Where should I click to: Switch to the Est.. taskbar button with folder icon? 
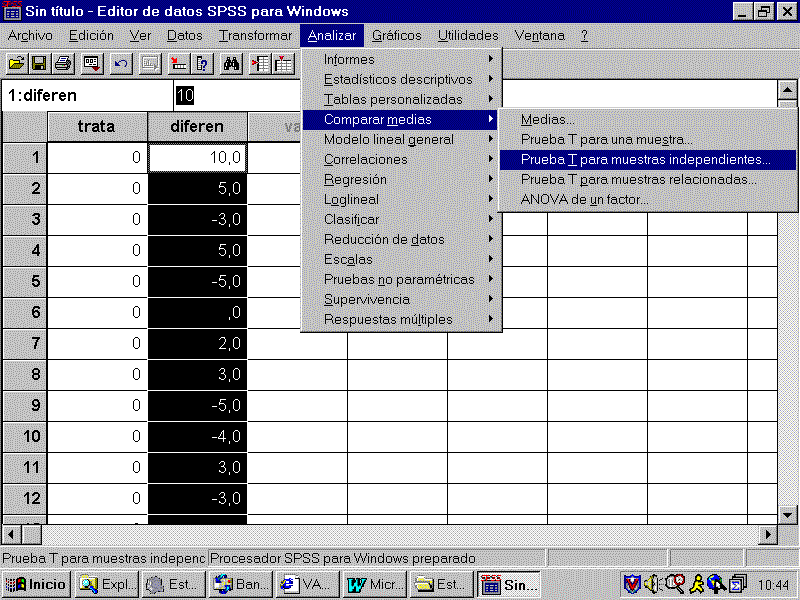coord(441,584)
